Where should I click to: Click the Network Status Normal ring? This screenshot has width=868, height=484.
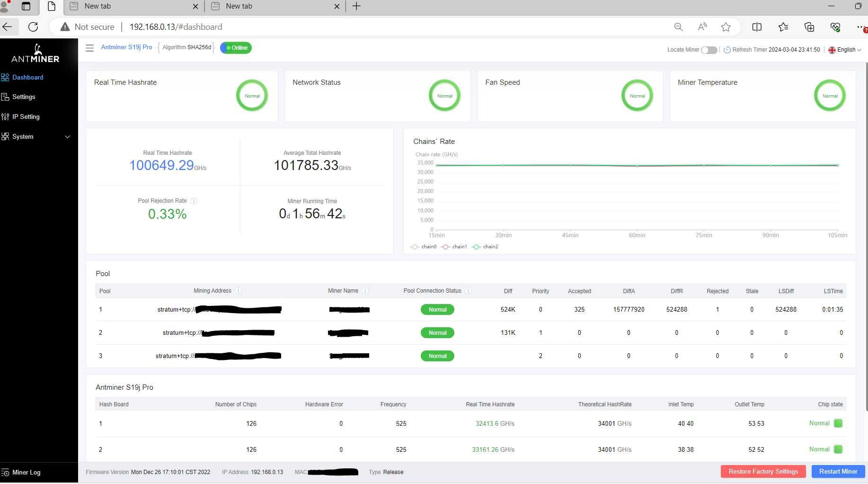pos(444,96)
